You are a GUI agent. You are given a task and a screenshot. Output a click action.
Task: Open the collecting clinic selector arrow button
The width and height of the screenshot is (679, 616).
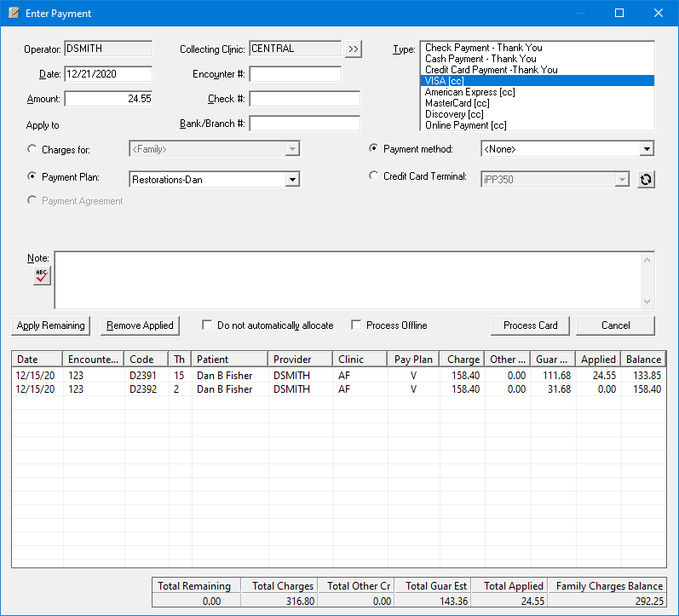(x=354, y=49)
